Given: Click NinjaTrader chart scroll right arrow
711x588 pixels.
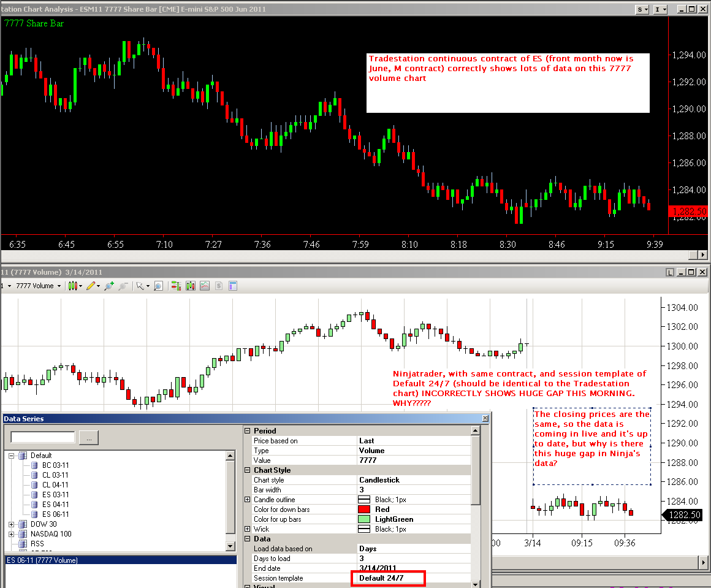Looking at the screenshot, I should pos(703,563).
